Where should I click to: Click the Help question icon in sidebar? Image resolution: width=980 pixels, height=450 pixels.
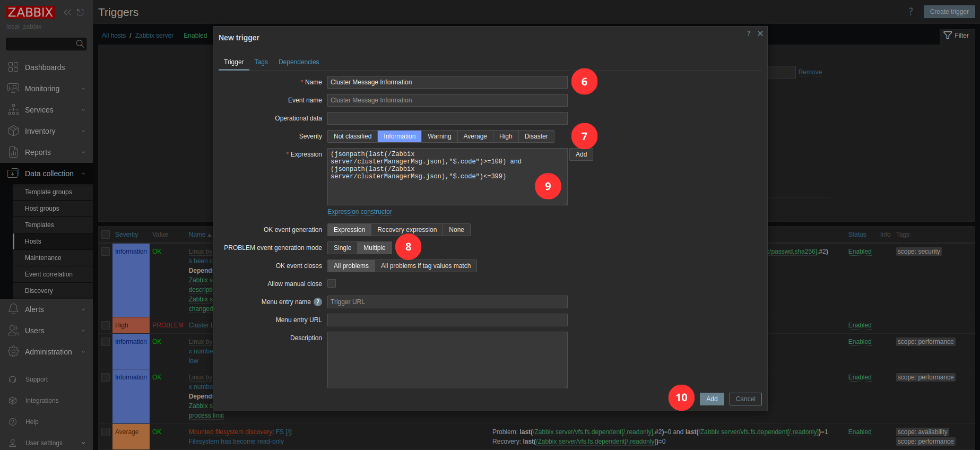tap(13, 422)
